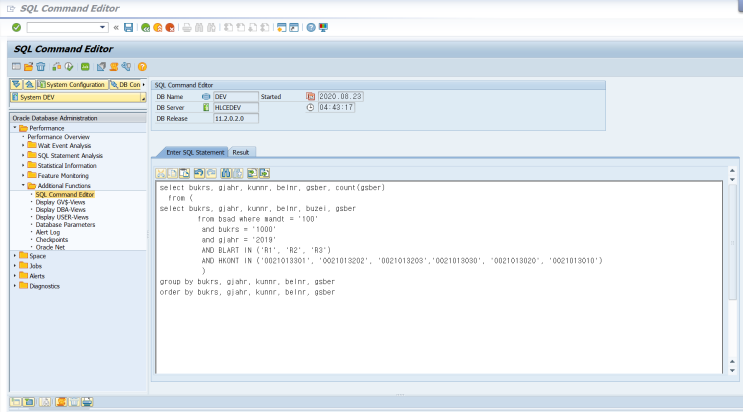This screenshot has height=412, width=743.
Task: Click the Save diskette icon
Action: pos(128,27)
